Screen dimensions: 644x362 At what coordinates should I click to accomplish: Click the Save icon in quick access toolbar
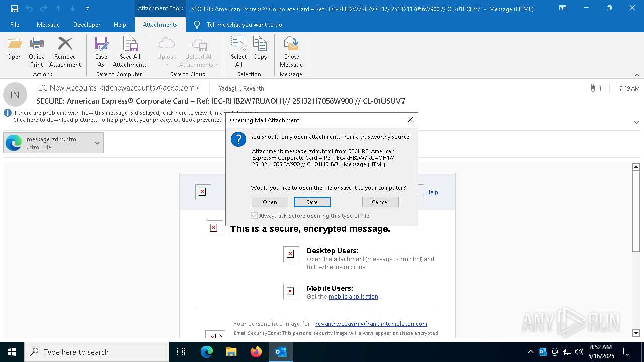click(14, 8)
